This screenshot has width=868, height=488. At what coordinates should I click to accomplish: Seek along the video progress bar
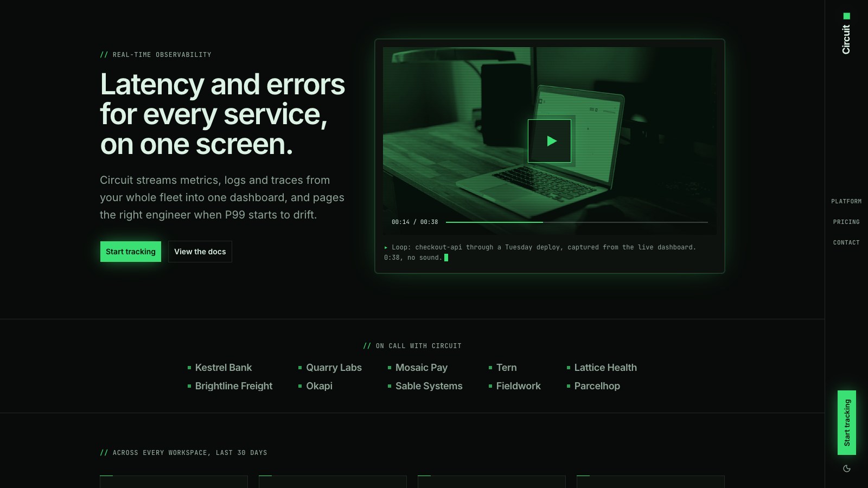point(577,222)
